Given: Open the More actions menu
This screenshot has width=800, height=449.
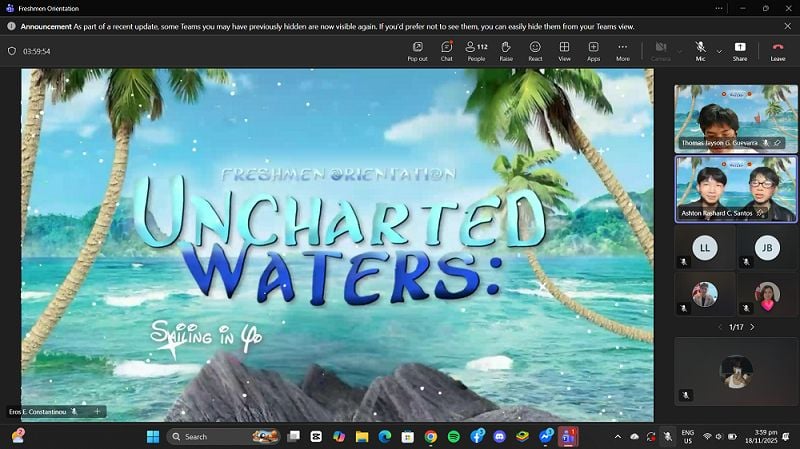Looking at the screenshot, I should click(x=622, y=50).
